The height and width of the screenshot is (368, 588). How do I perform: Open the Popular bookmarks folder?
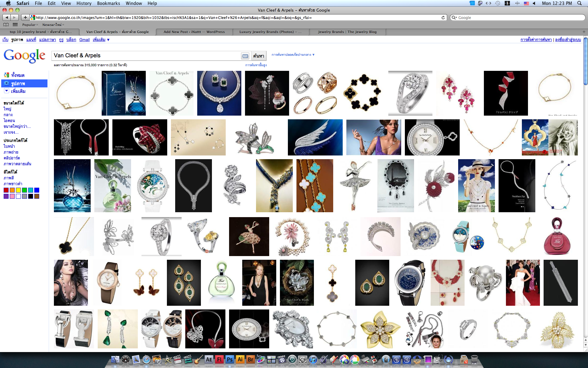tap(30, 25)
